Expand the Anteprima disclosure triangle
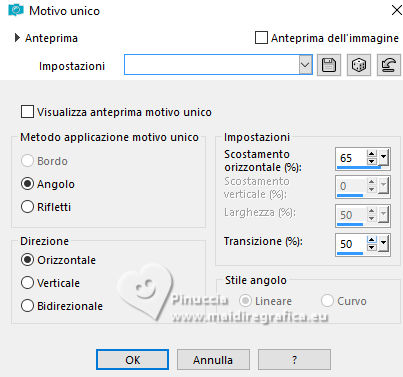Viewport: 403px width, 377px height. click(x=17, y=38)
